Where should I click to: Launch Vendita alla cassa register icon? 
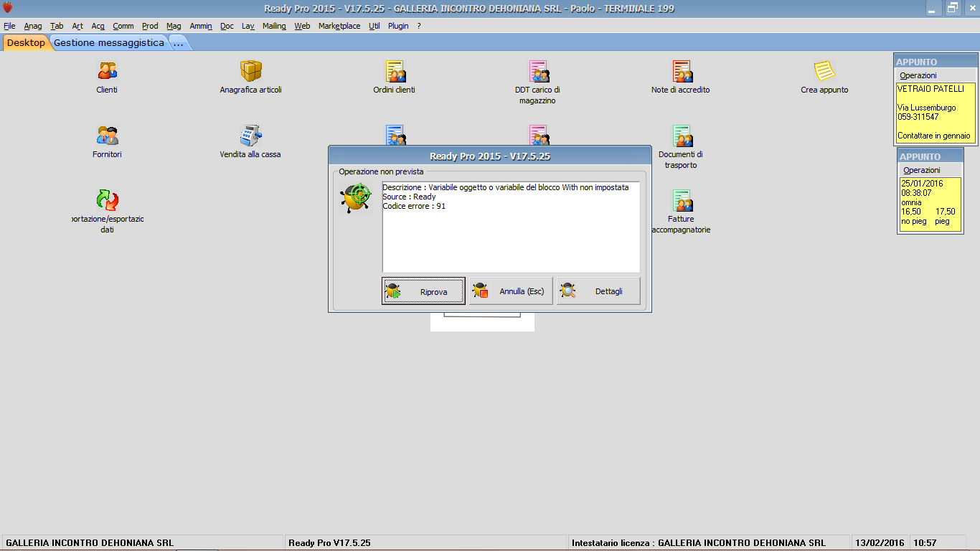pos(250,136)
